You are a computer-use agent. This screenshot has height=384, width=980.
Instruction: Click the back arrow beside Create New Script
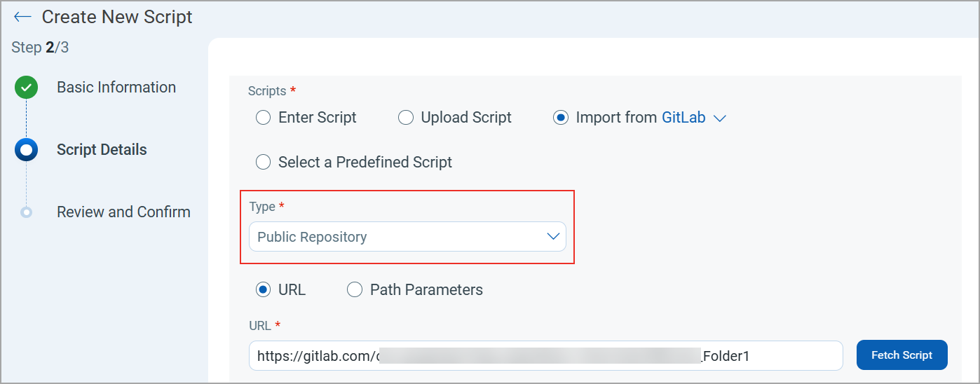[x=22, y=17]
